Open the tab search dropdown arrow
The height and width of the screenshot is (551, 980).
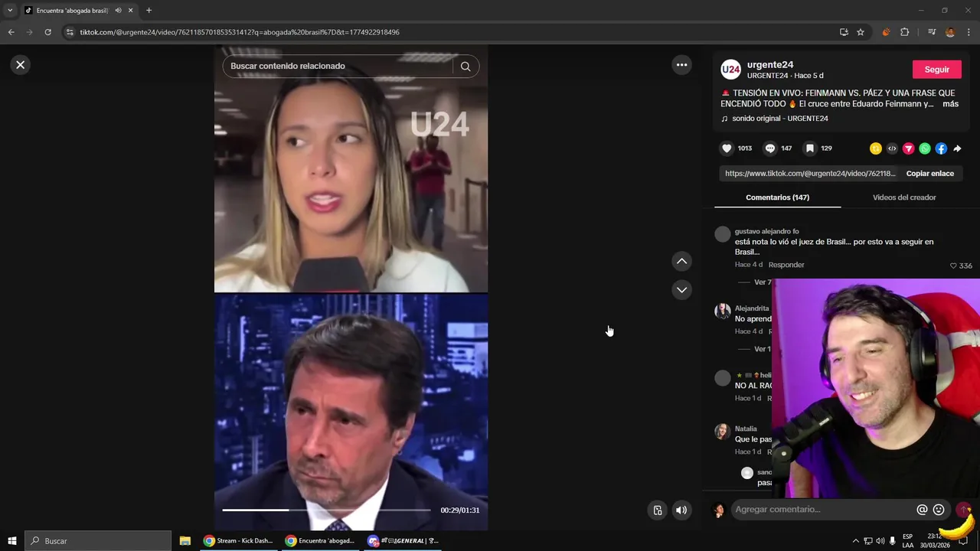point(10,11)
